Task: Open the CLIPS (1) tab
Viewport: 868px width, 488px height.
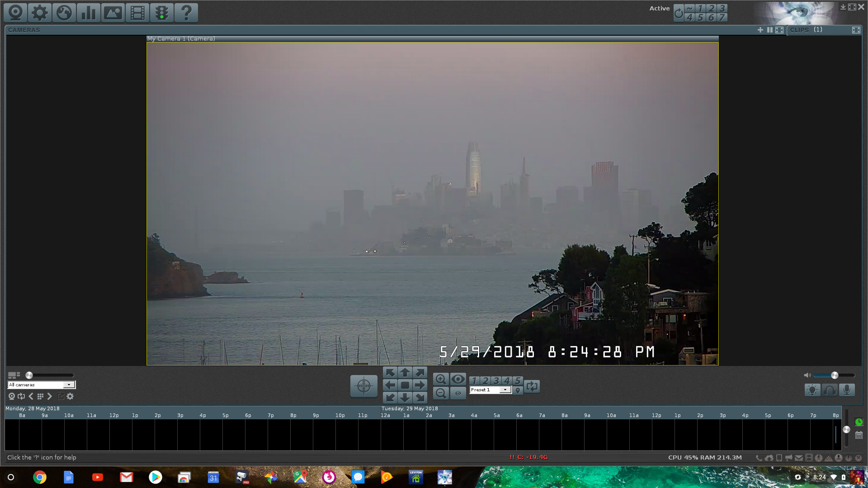Action: pyautogui.click(x=806, y=30)
